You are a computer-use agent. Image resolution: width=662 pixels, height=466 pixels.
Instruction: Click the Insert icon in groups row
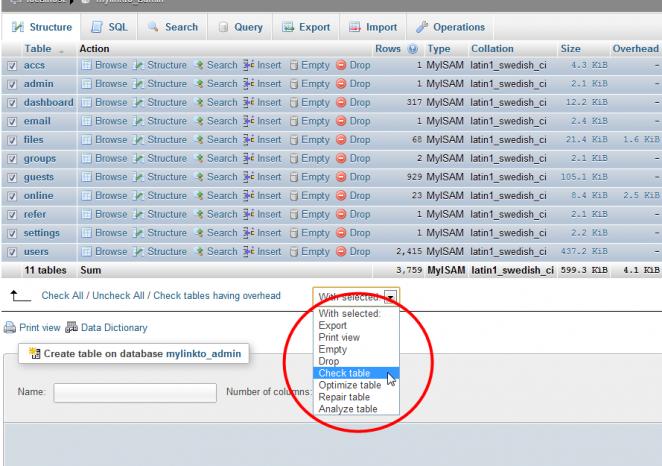tap(249, 158)
